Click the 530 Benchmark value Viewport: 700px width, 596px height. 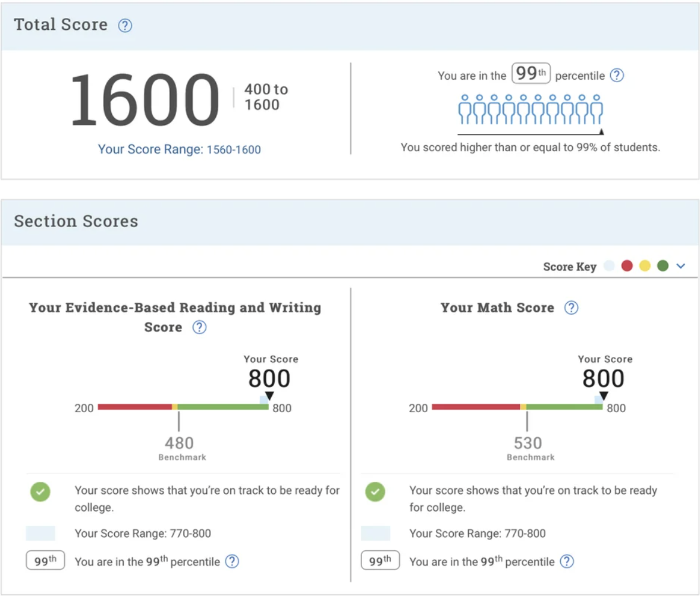(528, 443)
